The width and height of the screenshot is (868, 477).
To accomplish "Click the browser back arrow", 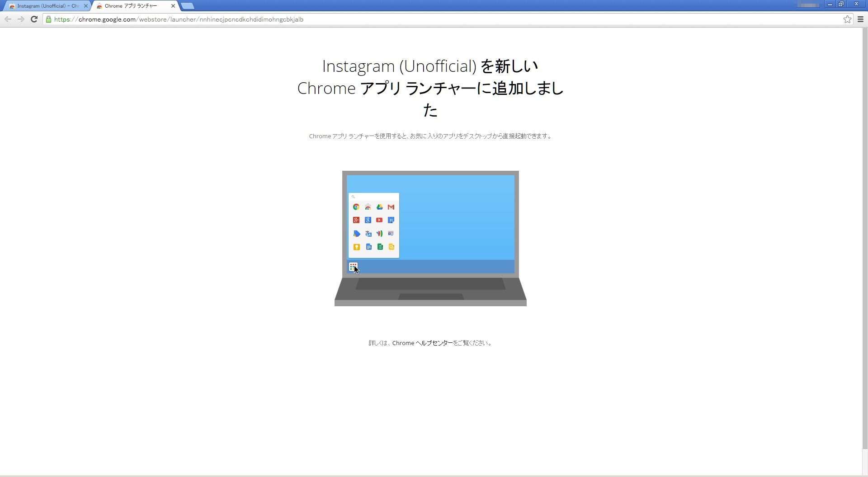I will tap(8, 19).
